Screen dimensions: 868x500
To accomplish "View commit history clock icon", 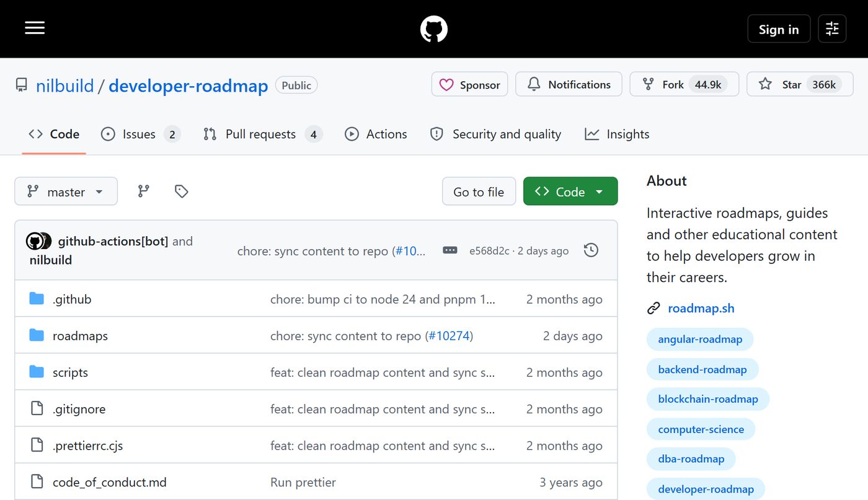I will 591,250.
